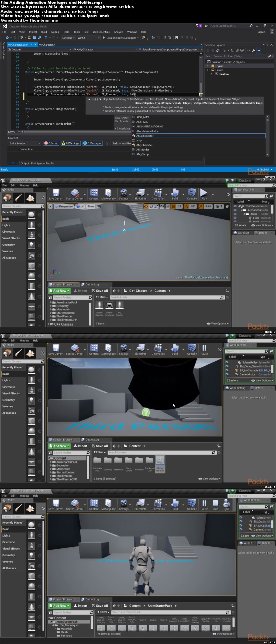Image resolution: width=276 pixels, height=644 pixels.
Task: Expand UE4_Mannequin folder in bottom folder tree
Action: pos(53,625)
